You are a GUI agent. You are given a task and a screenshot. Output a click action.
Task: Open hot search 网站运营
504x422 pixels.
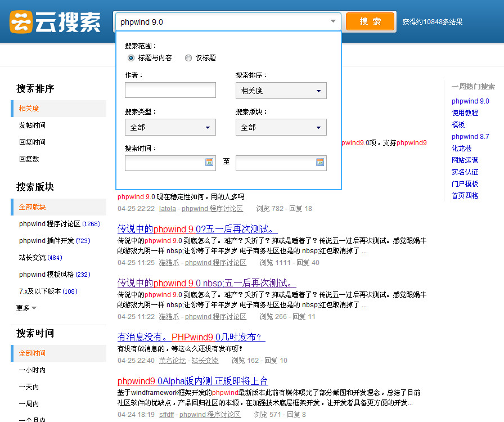(465, 160)
